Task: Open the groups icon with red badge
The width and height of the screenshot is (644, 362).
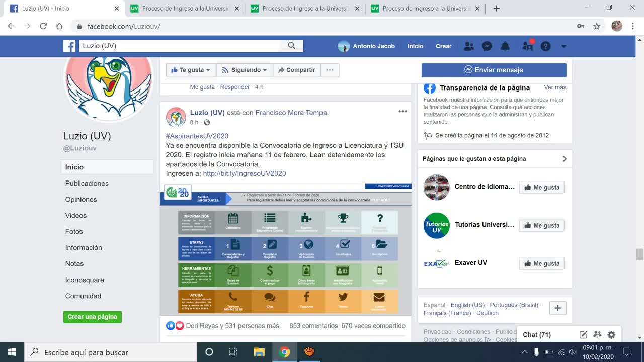Action: 528,46
